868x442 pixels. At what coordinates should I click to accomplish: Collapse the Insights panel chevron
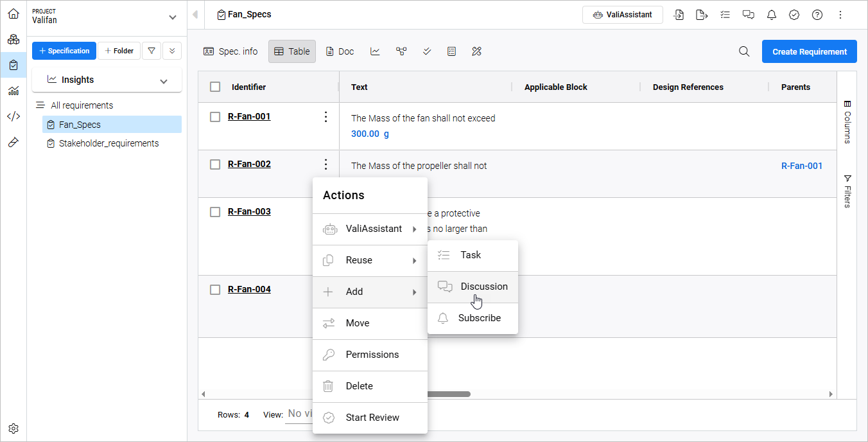[164, 81]
